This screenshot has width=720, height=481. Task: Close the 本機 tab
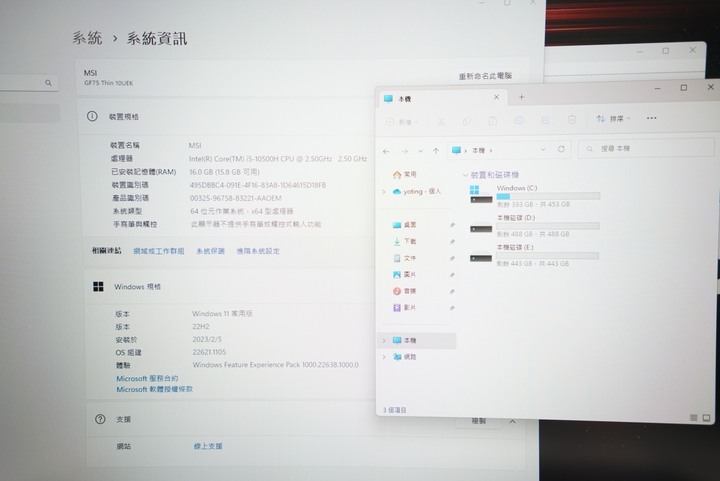click(496, 97)
